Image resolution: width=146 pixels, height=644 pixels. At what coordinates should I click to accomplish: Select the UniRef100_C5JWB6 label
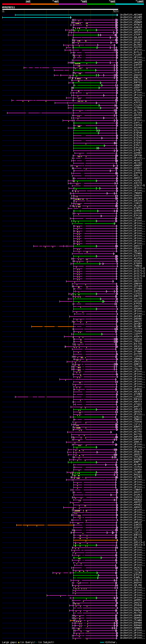[x=131, y=620]
